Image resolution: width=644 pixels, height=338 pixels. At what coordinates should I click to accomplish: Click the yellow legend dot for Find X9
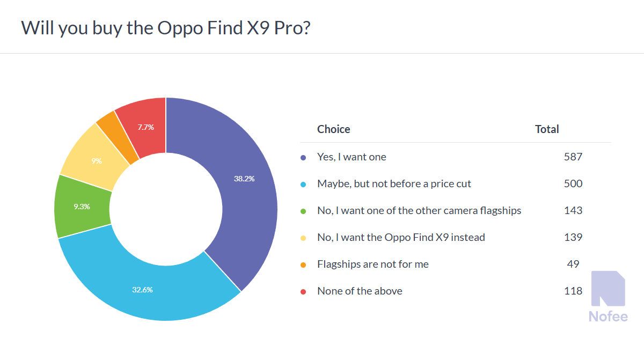303,238
